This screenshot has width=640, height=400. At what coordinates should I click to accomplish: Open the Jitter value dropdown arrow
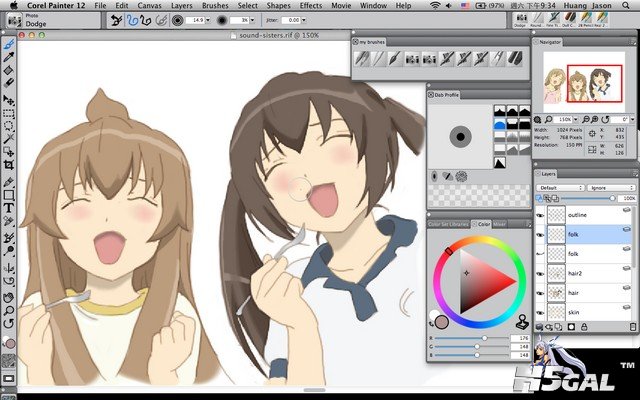click(304, 20)
